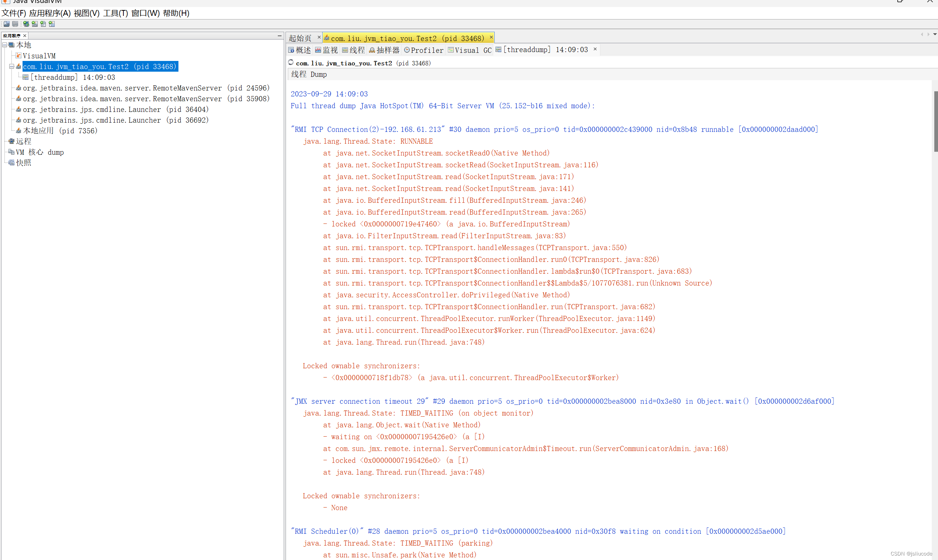Click the "RMI Scheduler(0)" thread header line
The height and width of the screenshot is (560, 938).
click(x=538, y=531)
